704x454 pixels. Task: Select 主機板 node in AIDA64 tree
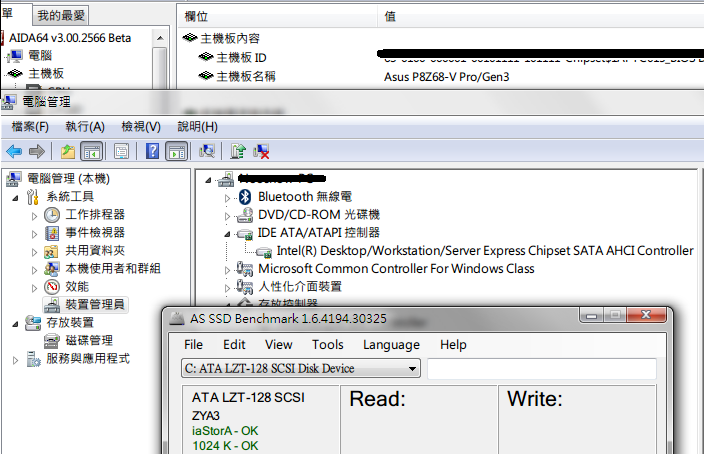coord(46,73)
